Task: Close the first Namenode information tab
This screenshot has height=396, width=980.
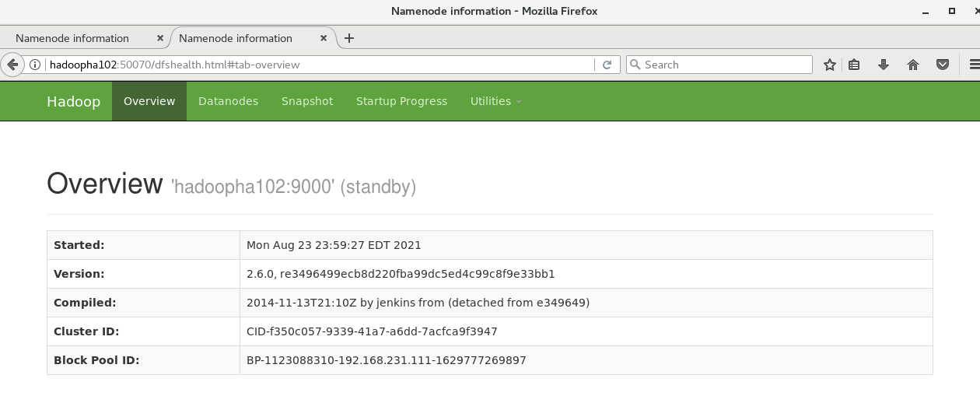Action: [160, 38]
